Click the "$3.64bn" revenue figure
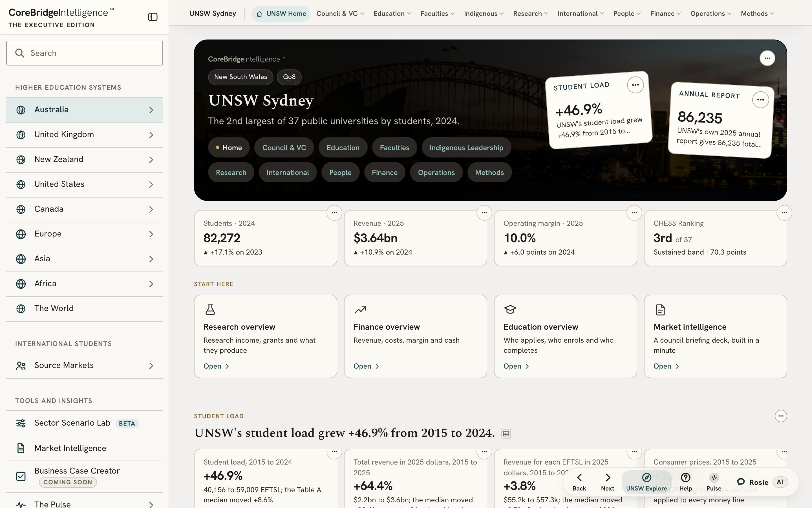The height and width of the screenshot is (508, 812). coord(375,238)
